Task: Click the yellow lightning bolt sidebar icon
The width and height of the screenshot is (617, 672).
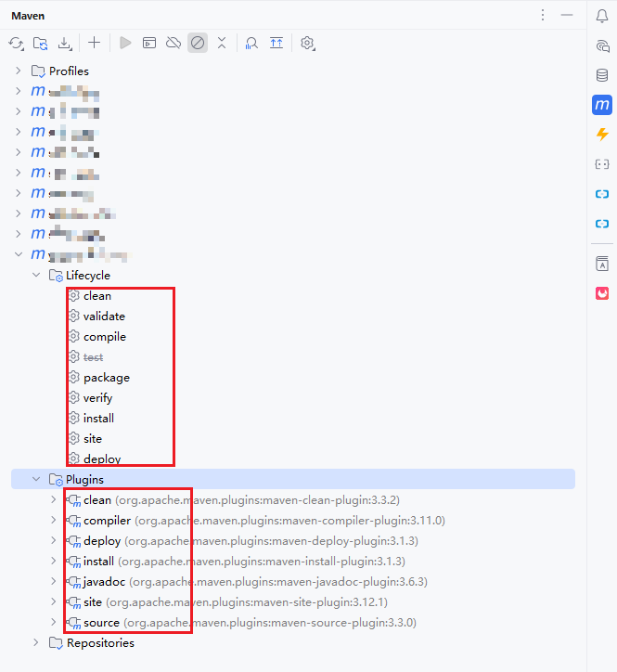Action: [x=602, y=135]
